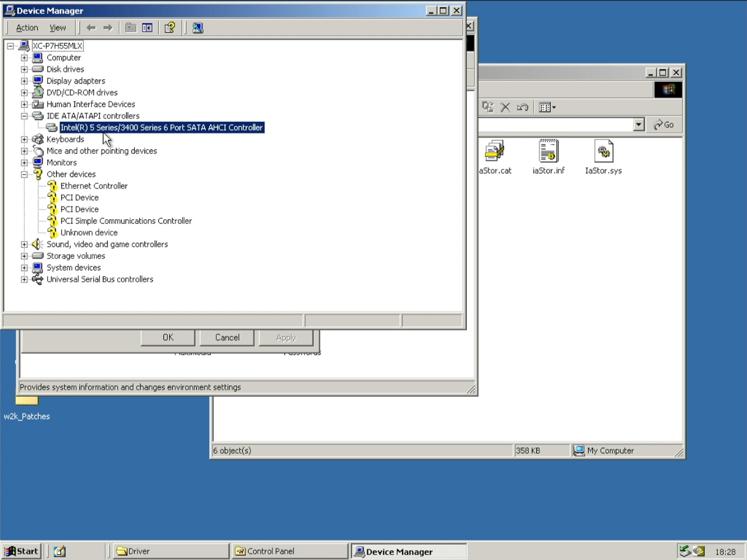Click the Storage volumes icon
The height and width of the screenshot is (560, 747).
pyautogui.click(x=38, y=256)
